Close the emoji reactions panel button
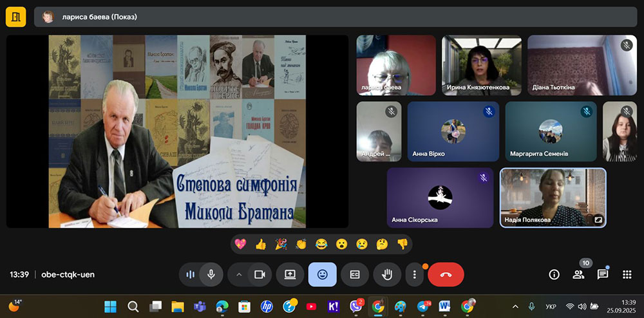 [322, 274]
